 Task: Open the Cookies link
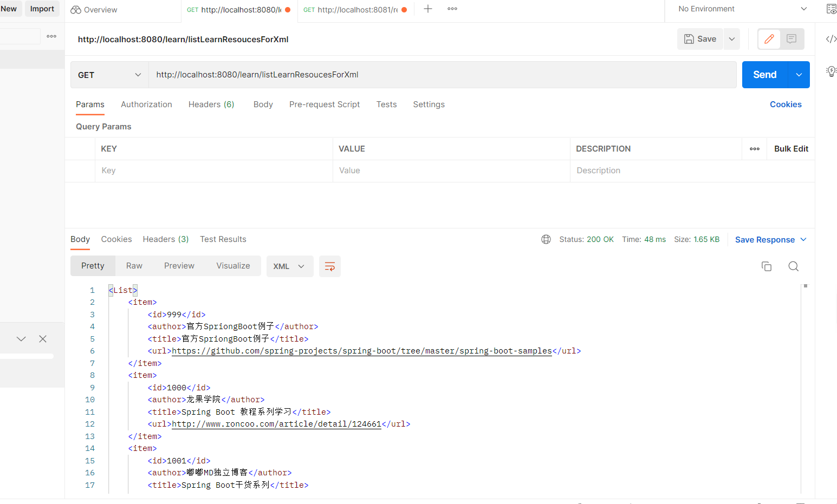tap(786, 104)
